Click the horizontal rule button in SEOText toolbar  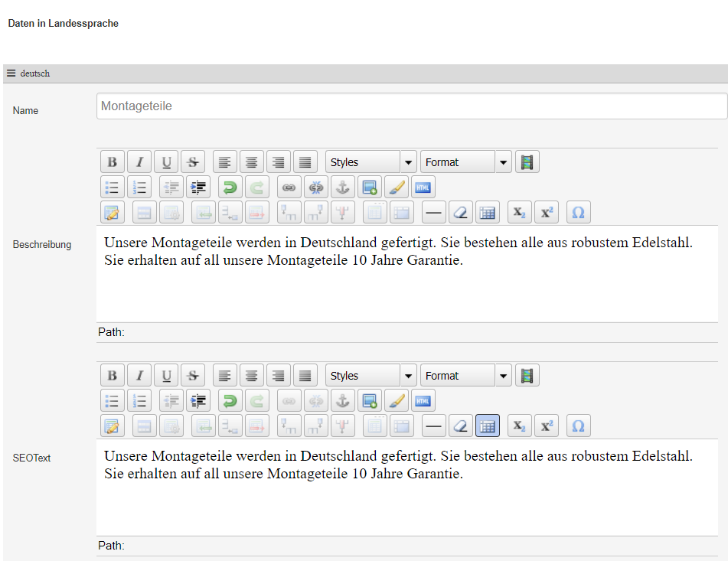(434, 426)
